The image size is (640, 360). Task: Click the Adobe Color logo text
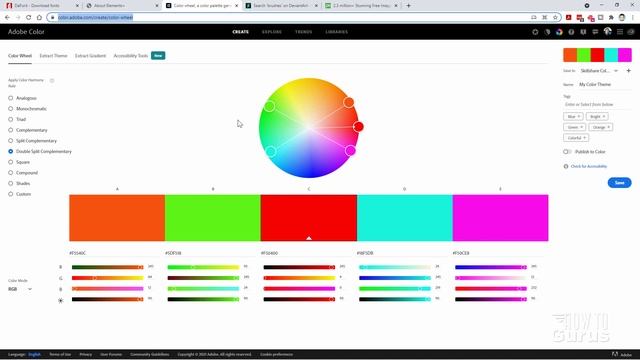(26, 32)
